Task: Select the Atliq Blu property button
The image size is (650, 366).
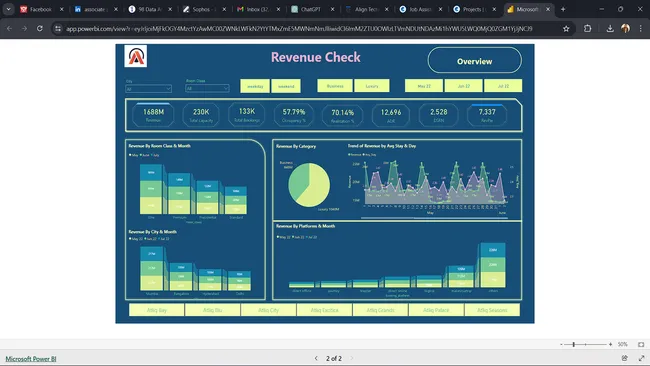Action: [x=213, y=310]
